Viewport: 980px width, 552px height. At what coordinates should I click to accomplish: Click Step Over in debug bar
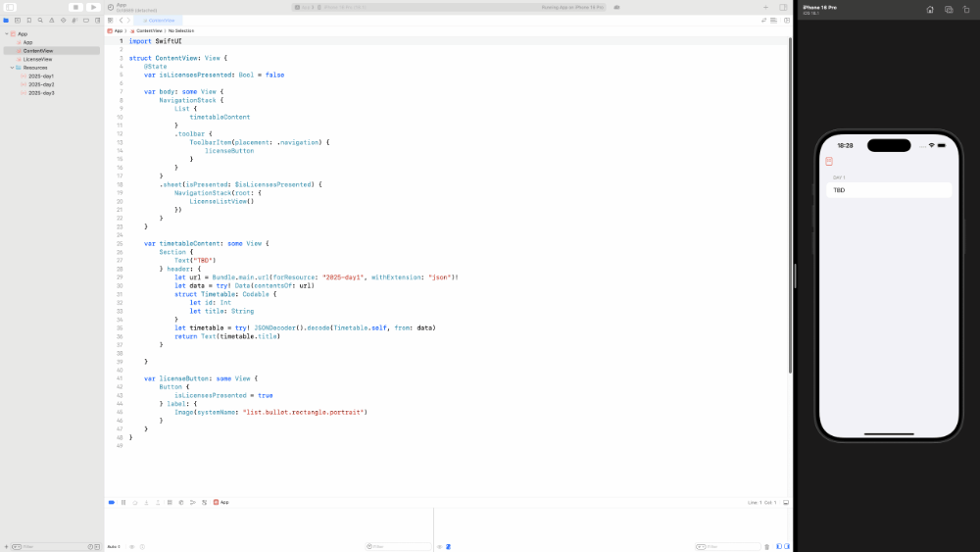[x=135, y=503]
